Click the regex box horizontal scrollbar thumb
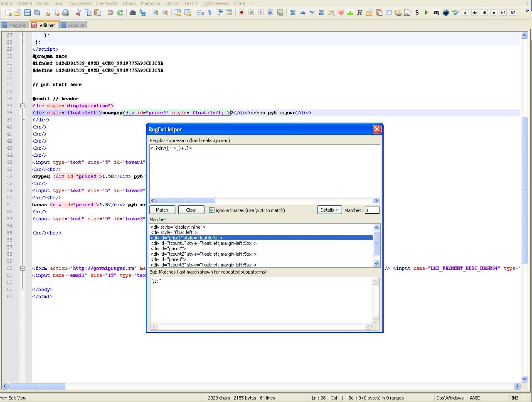This screenshot has height=402, width=532. (x=186, y=201)
